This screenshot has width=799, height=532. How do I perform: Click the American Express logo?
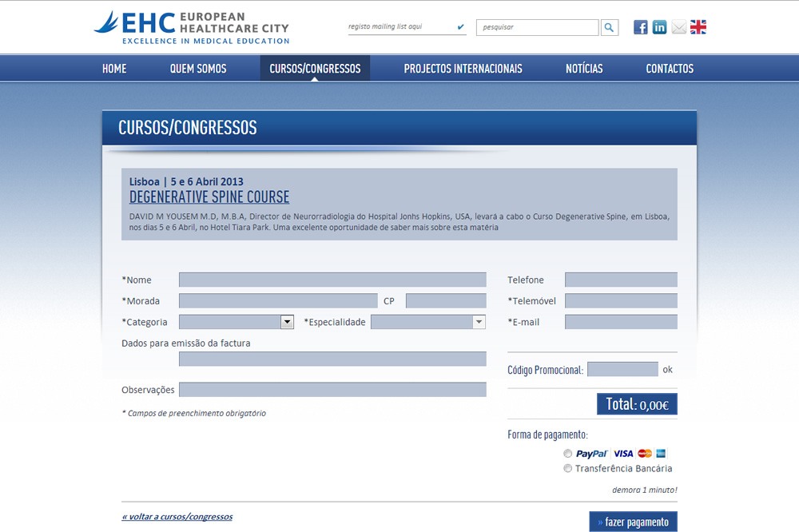tap(661, 454)
